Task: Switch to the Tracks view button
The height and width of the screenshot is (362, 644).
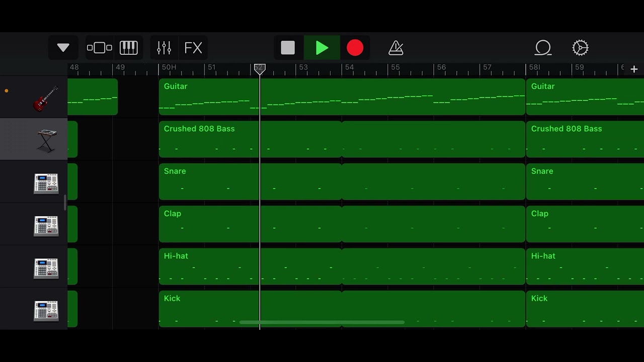Action: click(x=100, y=48)
